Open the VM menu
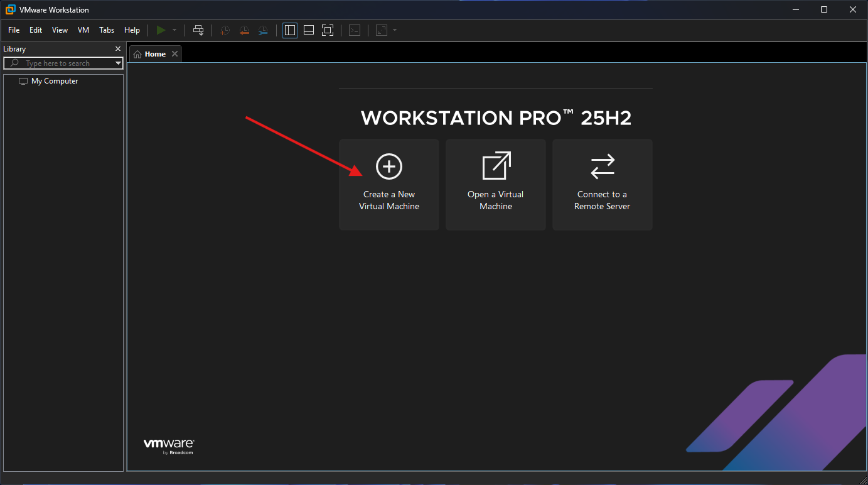Viewport: 868px width, 485px height. [x=83, y=30]
